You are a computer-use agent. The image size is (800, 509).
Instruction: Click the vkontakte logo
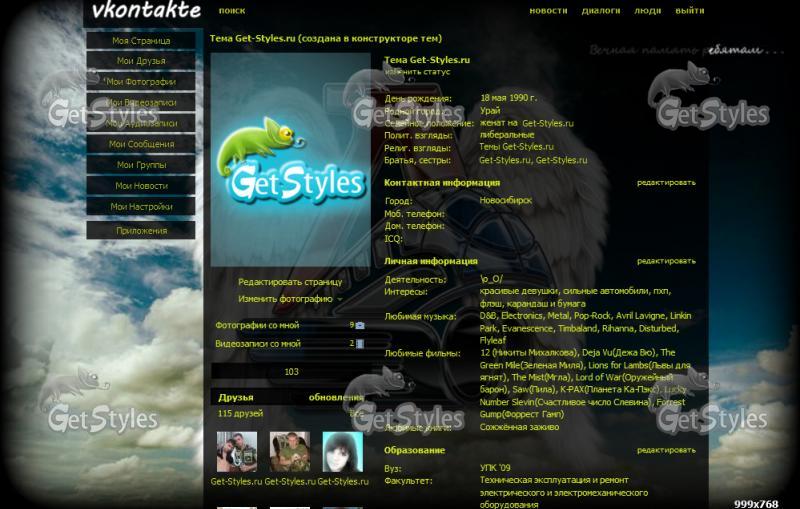pyautogui.click(x=146, y=10)
